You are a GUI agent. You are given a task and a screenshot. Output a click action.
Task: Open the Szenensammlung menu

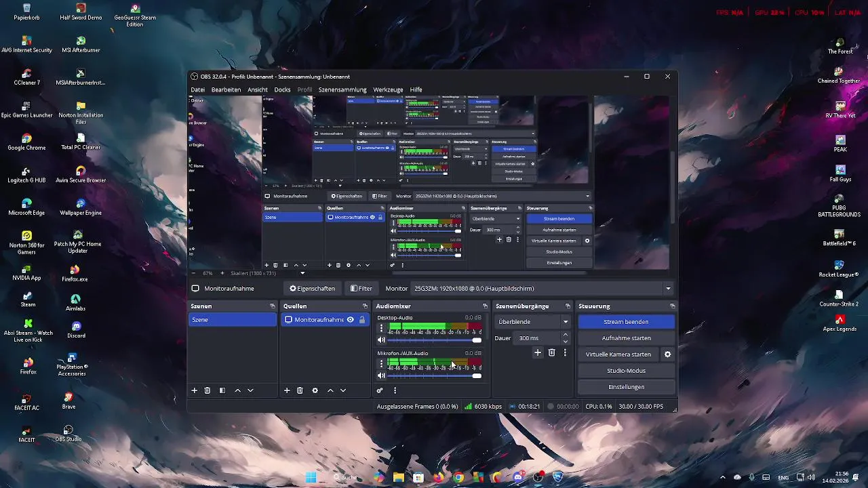click(x=342, y=89)
